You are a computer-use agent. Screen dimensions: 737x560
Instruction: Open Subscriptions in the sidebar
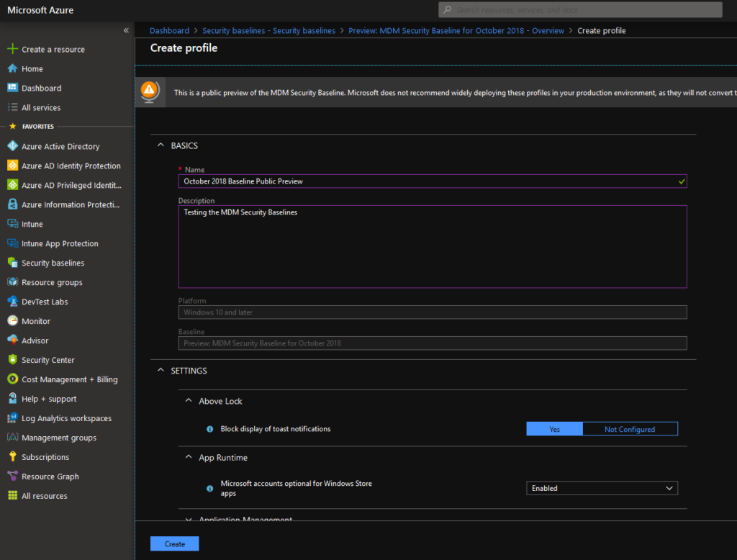coord(45,457)
